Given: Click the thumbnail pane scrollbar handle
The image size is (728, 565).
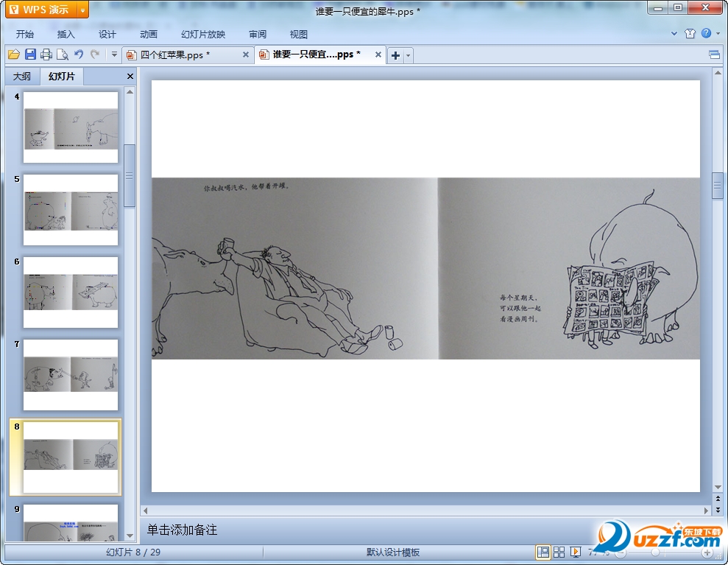Looking at the screenshot, I should [130, 175].
